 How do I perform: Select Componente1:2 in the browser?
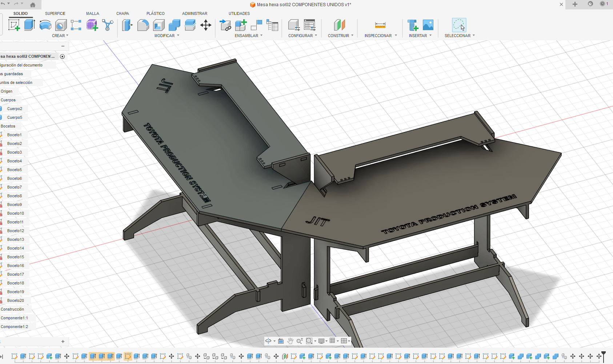click(x=14, y=327)
